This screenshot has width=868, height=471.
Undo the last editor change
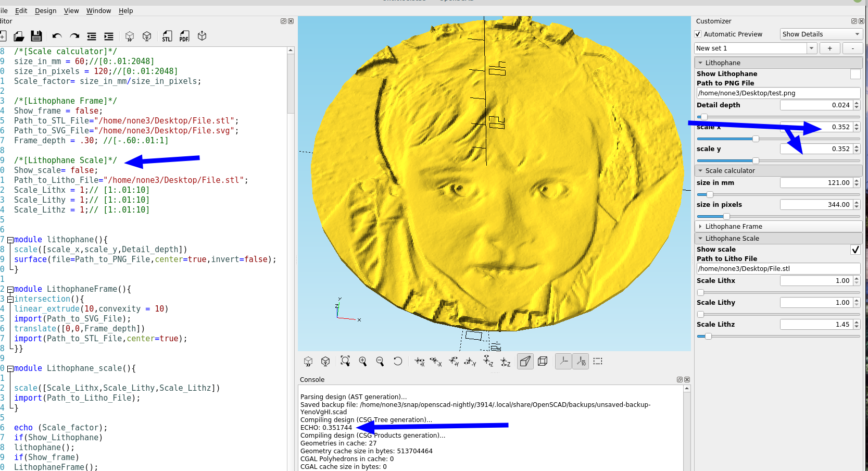[57, 36]
